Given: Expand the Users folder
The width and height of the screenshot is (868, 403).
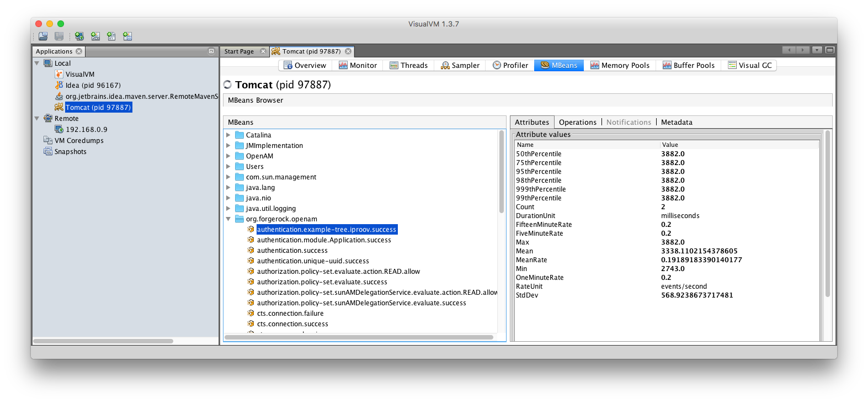Looking at the screenshot, I should (228, 166).
